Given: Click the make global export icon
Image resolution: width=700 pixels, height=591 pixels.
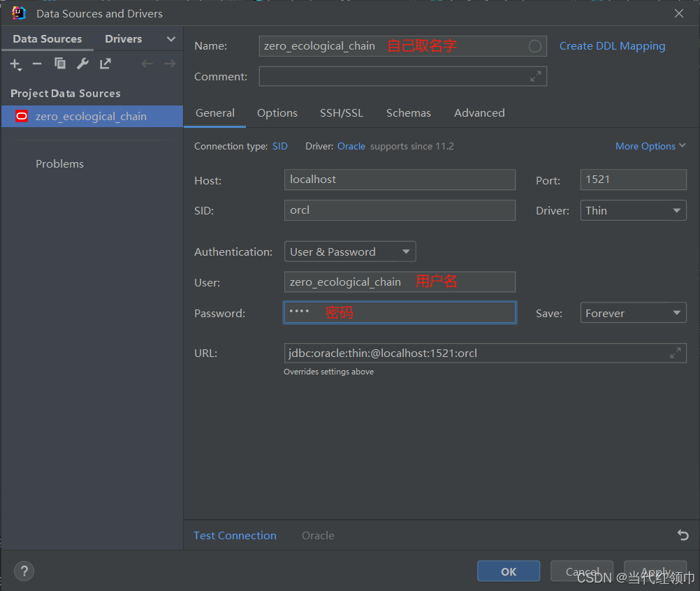Looking at the screenshot, I should click(x=105, y=64).
